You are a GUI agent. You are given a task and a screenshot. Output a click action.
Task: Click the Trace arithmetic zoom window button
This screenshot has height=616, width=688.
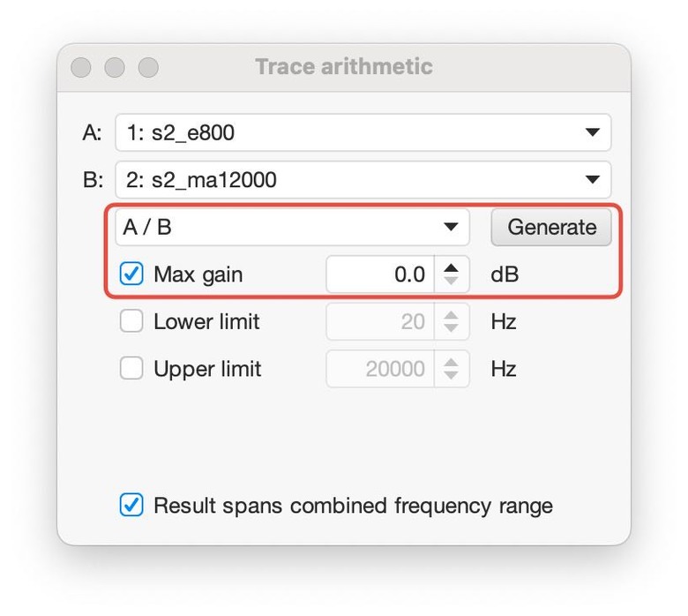pyautogui.click(x=148, y=67)
